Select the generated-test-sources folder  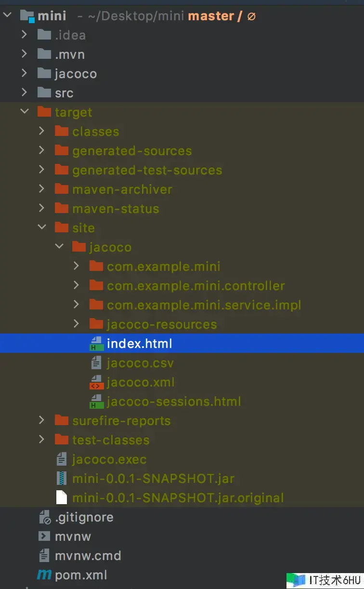coord(147,170)
